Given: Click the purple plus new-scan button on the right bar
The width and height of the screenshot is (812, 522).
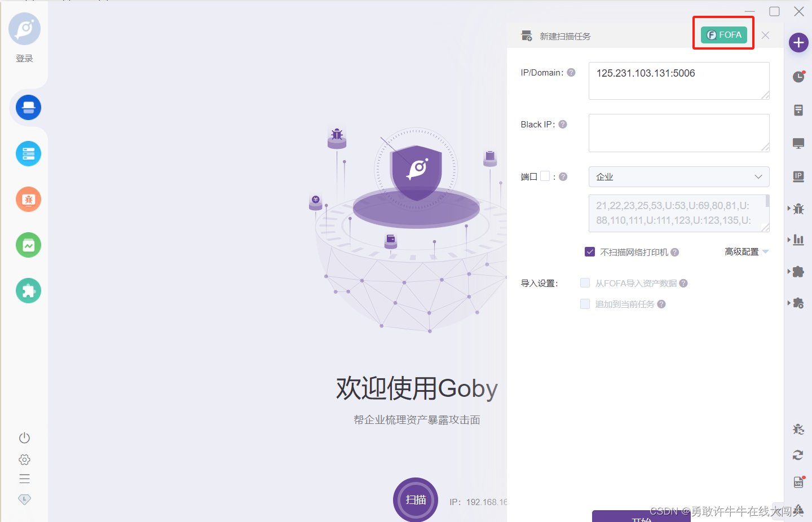Looking at the screenshot, I should pos(798,42).
